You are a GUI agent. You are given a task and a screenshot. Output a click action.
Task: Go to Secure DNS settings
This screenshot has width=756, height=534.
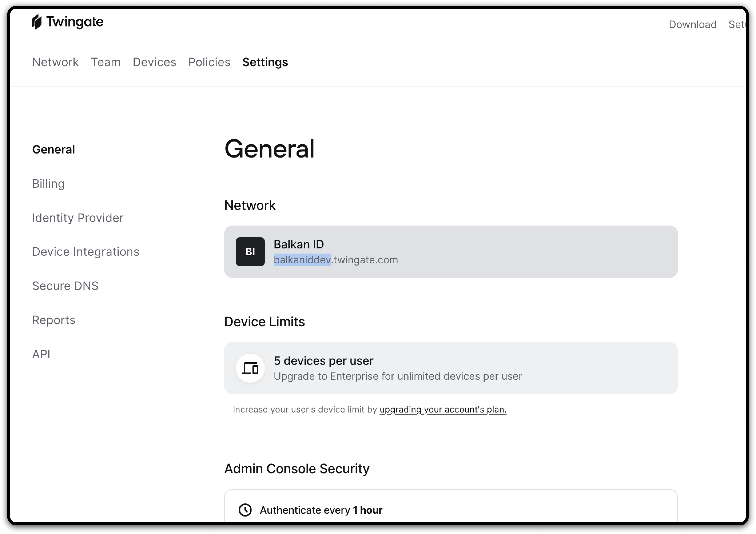click(x=65, y=286)
